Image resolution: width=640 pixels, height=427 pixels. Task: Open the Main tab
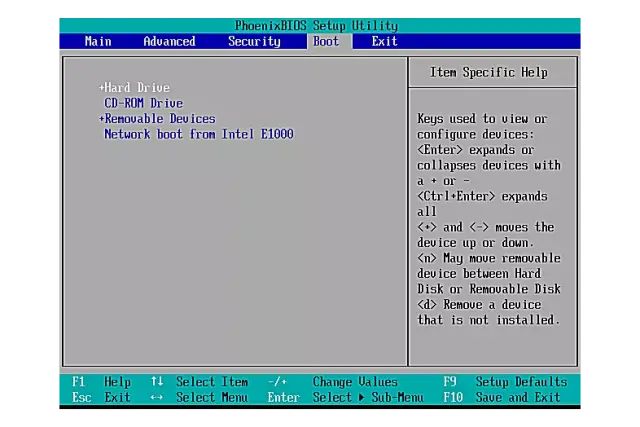point(98,41)
